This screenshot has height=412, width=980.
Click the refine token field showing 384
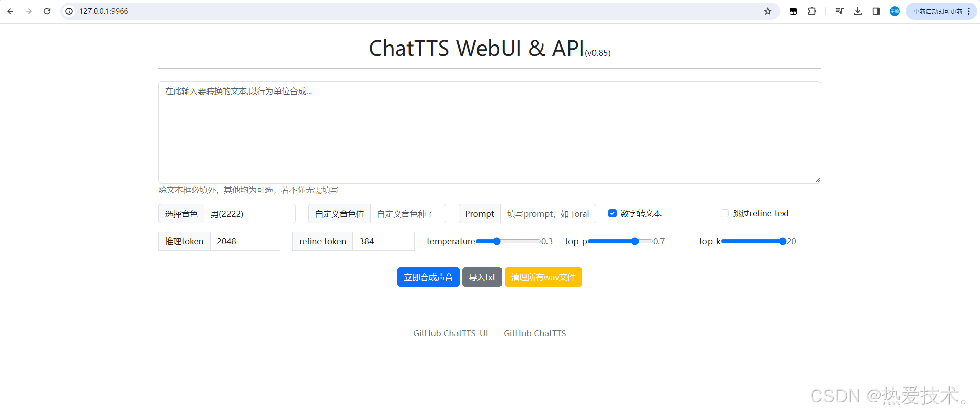(383, 241)
